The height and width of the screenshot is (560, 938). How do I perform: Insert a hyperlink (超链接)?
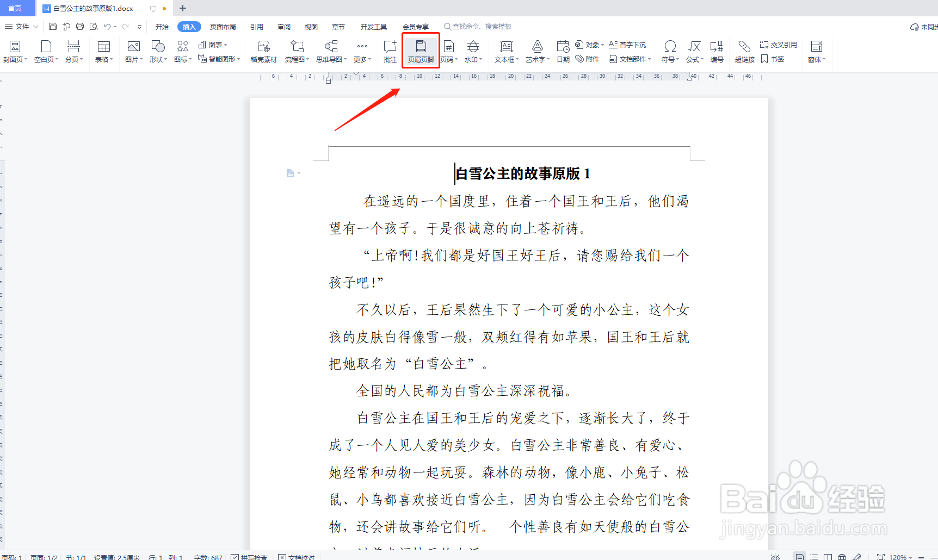pyautogui.click(x=745, y=52)
